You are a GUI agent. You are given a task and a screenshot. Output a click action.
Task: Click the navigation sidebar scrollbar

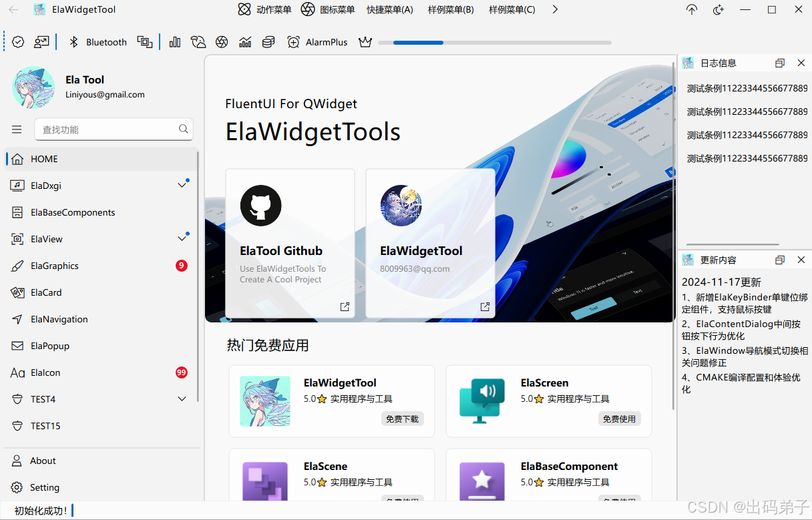198,276
